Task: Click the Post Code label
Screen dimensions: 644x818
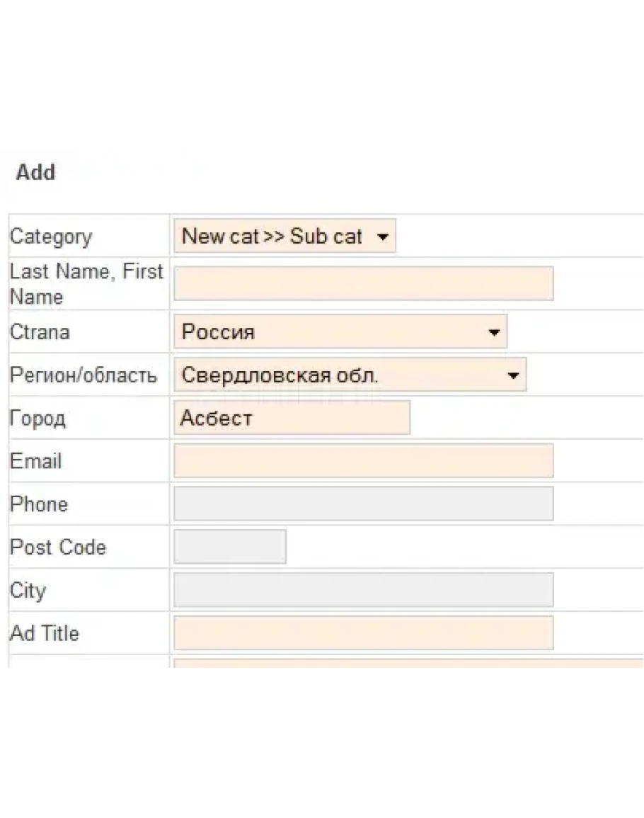Action: click(58, 547)
